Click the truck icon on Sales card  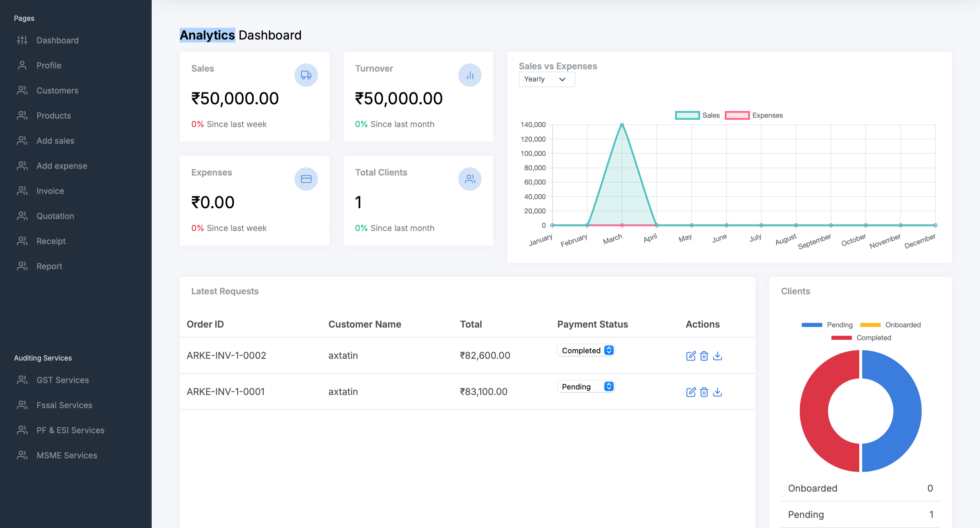(306, 75)
